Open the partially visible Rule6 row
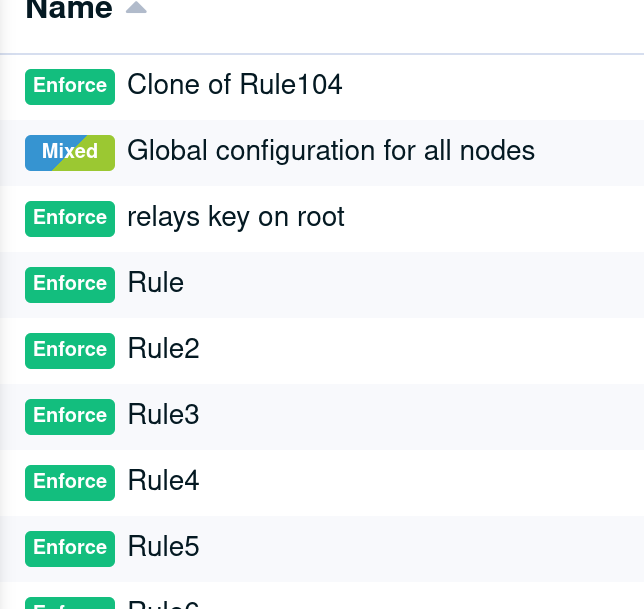 point(163,604)
